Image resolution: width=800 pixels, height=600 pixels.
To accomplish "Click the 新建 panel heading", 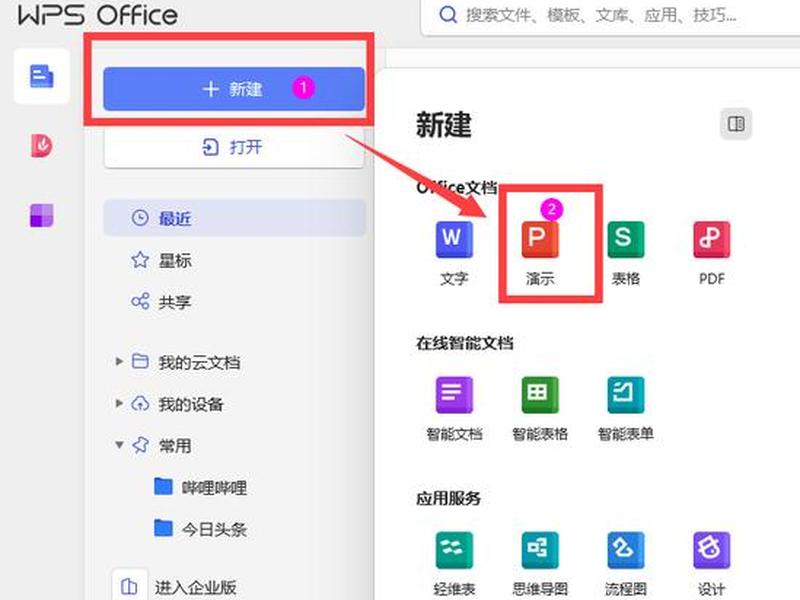I will 443,124.
